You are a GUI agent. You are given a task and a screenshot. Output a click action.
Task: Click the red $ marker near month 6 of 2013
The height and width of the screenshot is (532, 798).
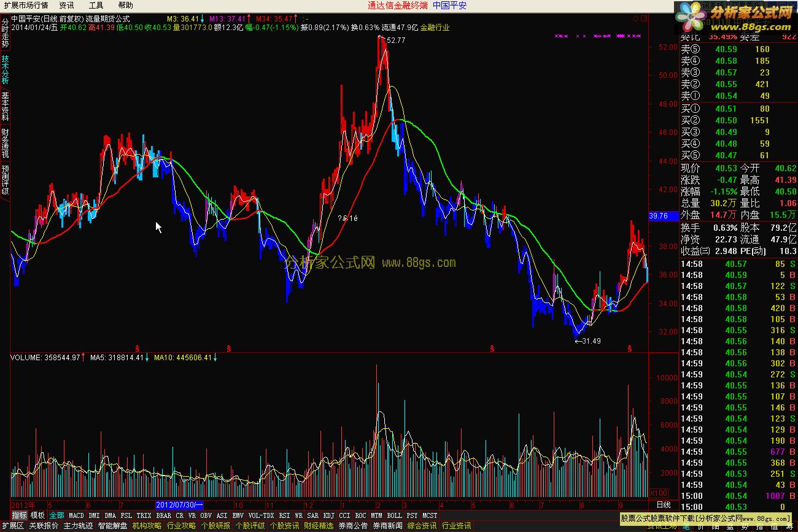(492, 348)
